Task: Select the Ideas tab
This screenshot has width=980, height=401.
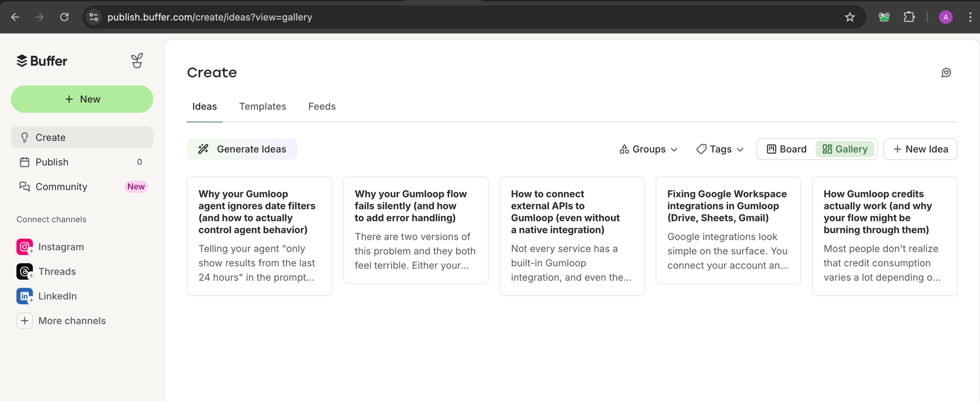Action: tap(204, 106)
